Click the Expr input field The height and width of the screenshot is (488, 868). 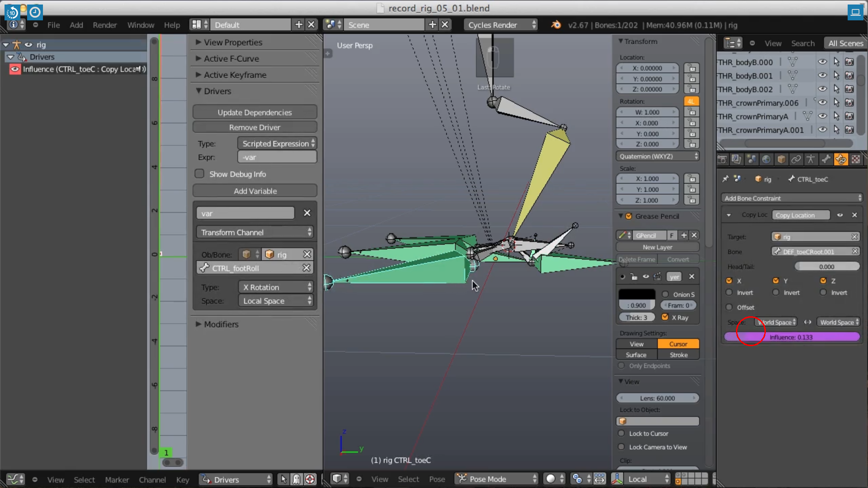pyautogui.click(x=277, y=157)
